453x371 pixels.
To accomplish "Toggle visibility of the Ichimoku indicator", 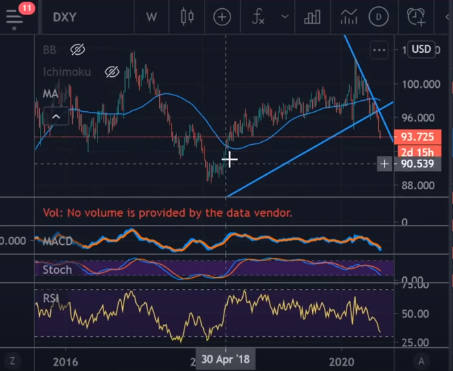I will 112,72.
